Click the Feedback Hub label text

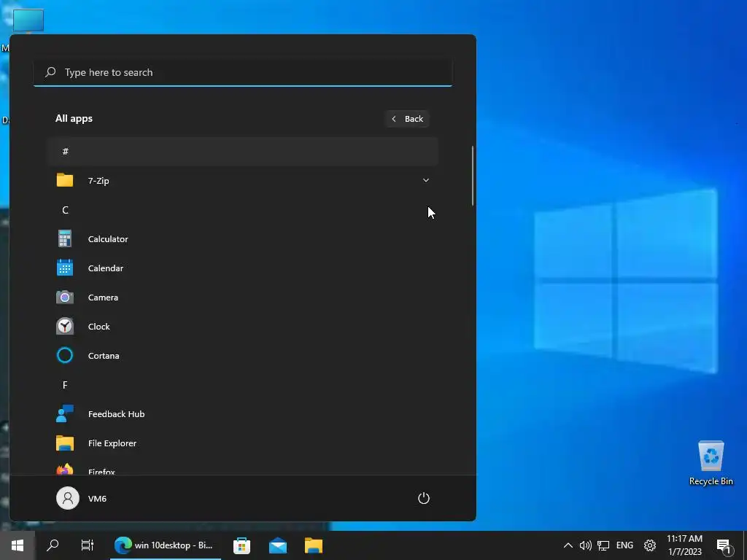(x=116, y=414)
